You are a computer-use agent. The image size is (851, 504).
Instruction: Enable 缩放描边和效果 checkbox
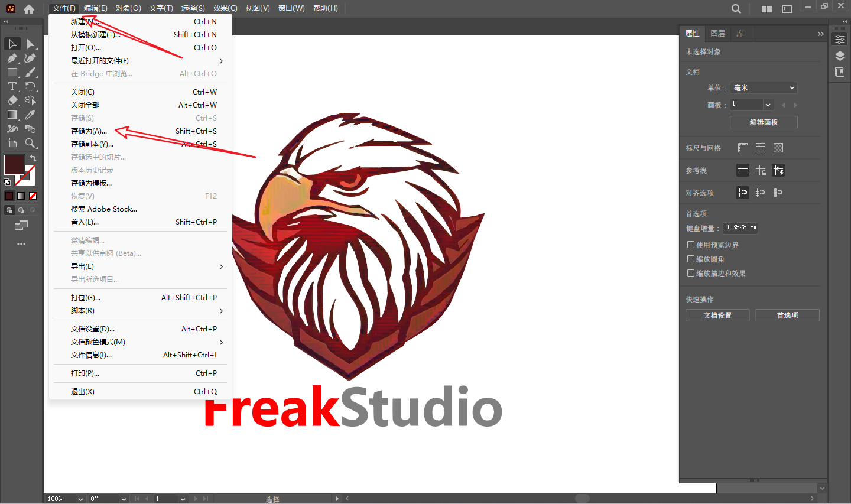pos(690,273)
